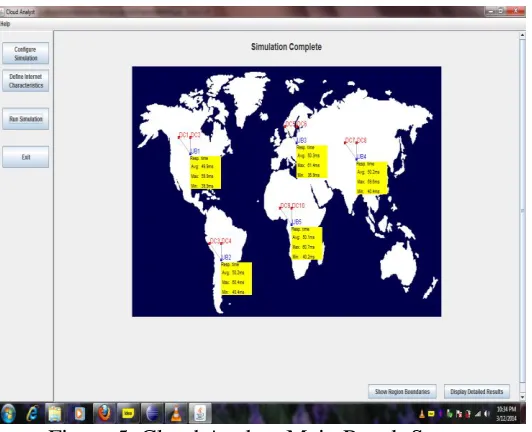Select the DC7 data center label
Screen dimensions: 532x432
click(350, 140)
